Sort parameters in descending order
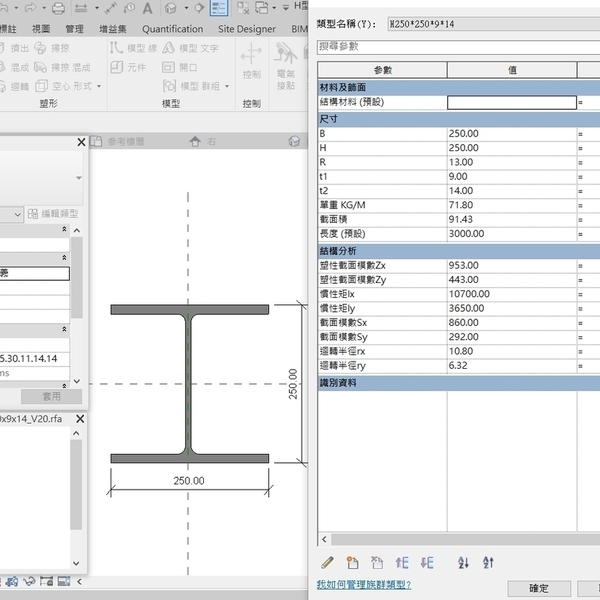This screenshot has height=600, width=600. click(488, 563)
